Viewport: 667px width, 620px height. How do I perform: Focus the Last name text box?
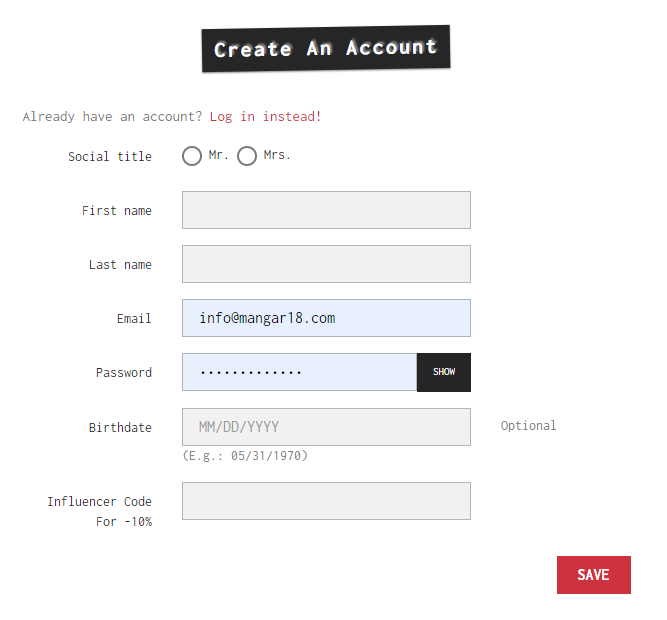click(326, 264)
